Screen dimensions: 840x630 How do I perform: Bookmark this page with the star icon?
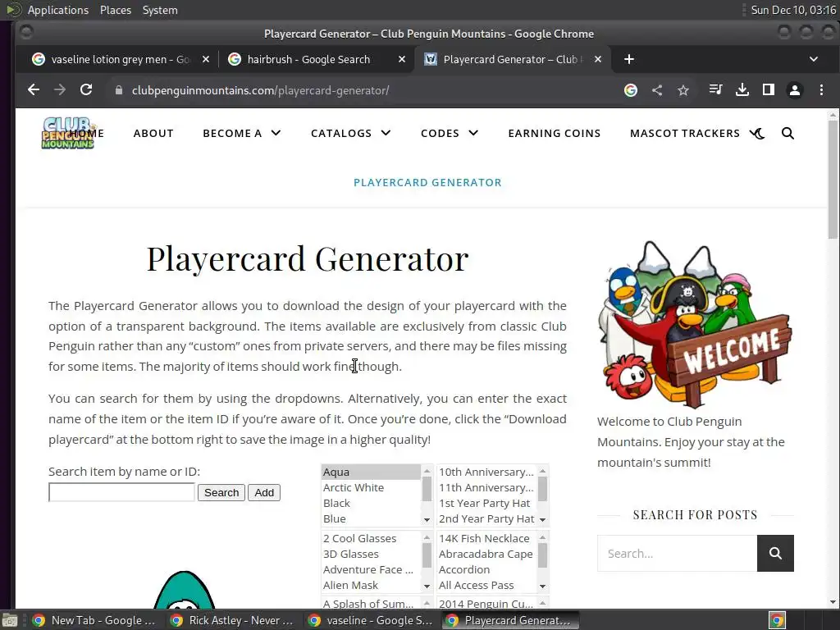click(x=683, y=90)
